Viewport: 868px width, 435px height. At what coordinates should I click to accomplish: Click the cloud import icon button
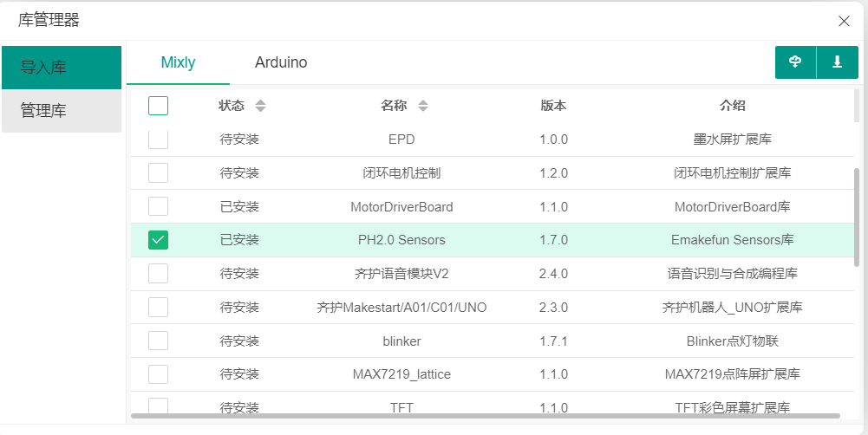(795, 62)
